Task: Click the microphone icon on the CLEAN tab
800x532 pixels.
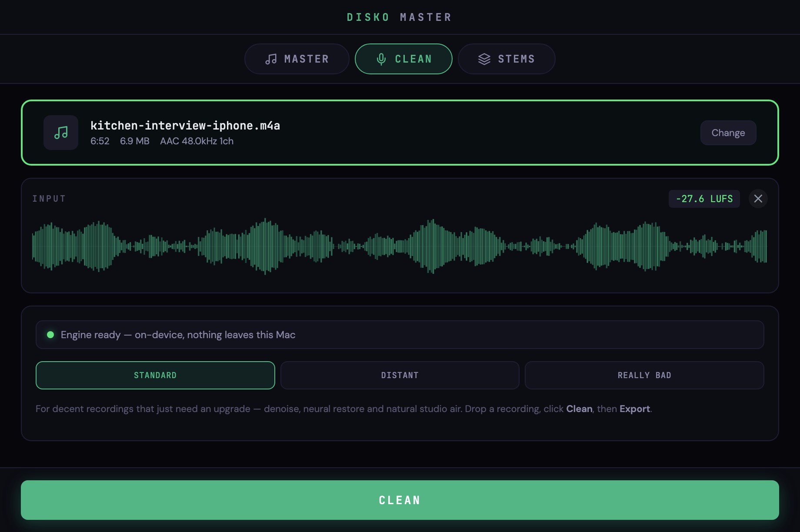Action: [x=381, y=59]
